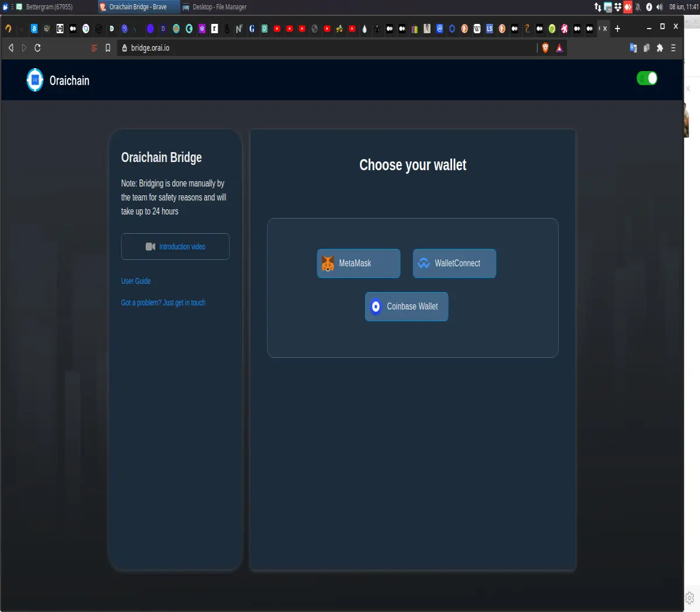The image size is (700, 612).
Task: Switch to the blue hexagon Chainlink tab
Action: (452, 29)
